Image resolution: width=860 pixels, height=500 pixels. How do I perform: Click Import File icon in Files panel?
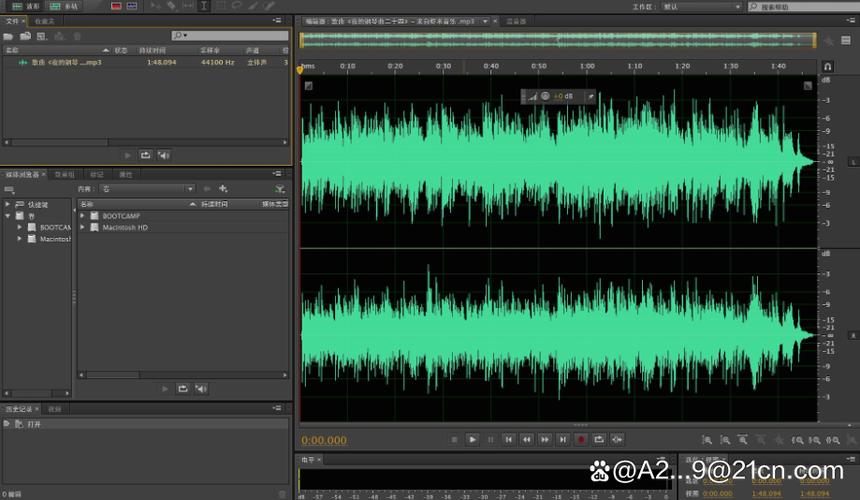point(25,36)
